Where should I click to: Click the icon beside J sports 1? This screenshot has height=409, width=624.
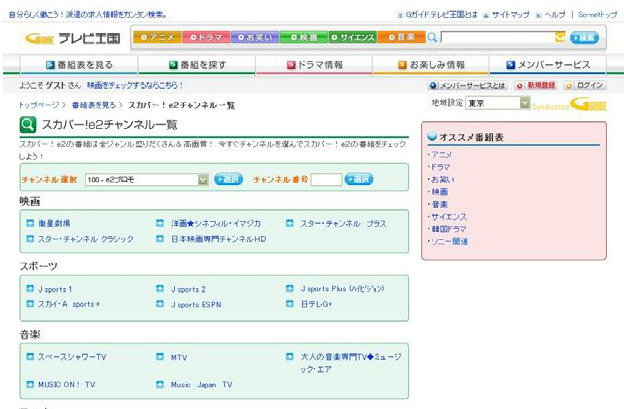30,289
